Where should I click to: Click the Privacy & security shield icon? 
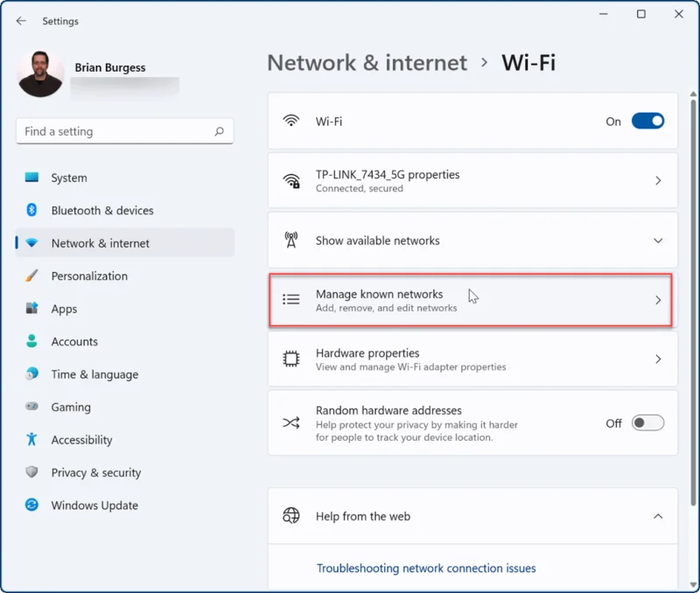pos(31,472)
